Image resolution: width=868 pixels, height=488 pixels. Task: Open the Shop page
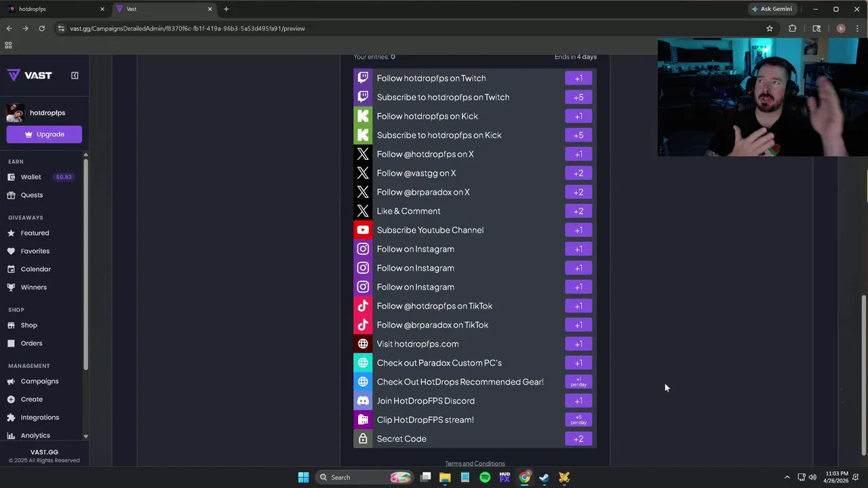pyautogui.click(x=28, y=325)
